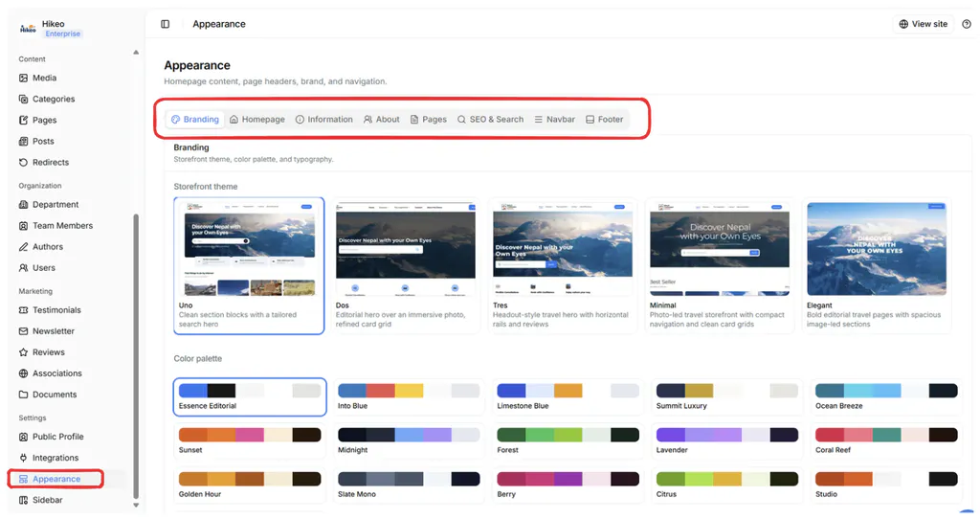Choose the Into Blue color palette
Image resolution: width=980 pixels, height=519 pixels.
click(409, 397)
